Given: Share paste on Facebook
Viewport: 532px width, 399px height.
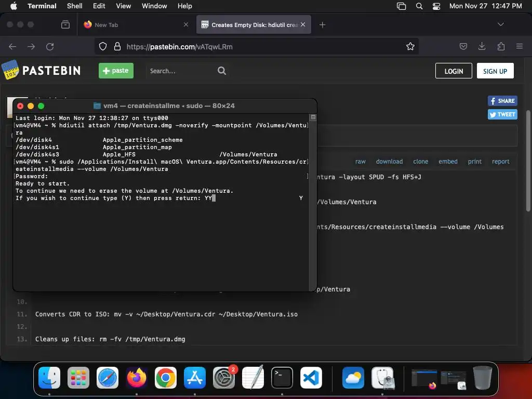Looking at the screenshot, I should (502, 101).
